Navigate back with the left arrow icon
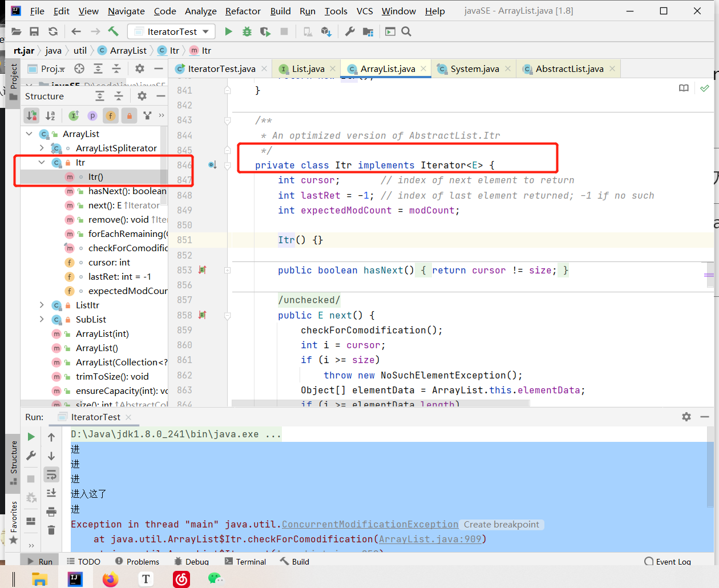This screenshot has width=719, height=588. (76, 31)
